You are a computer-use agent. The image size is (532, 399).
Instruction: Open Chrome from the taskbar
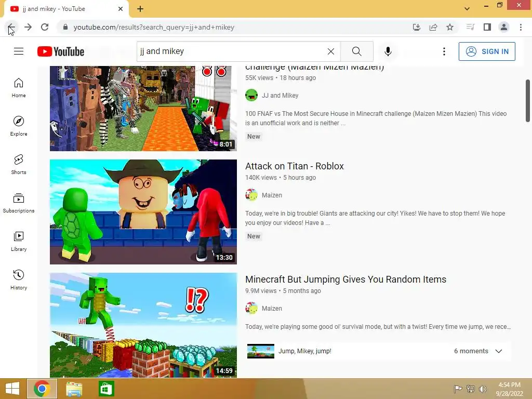pos(42,389)
